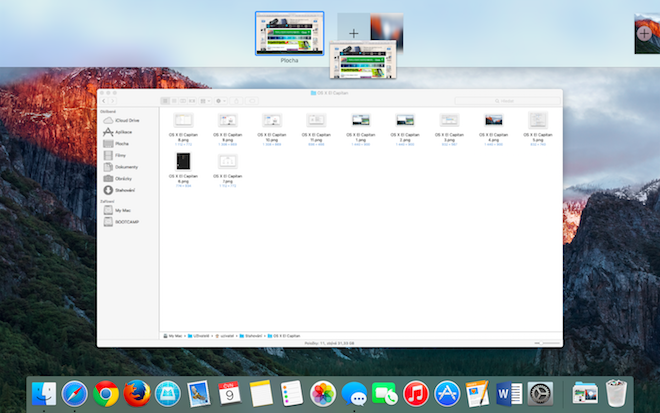Select the Plocha desktop in Mission Control

tap(290, 33)
